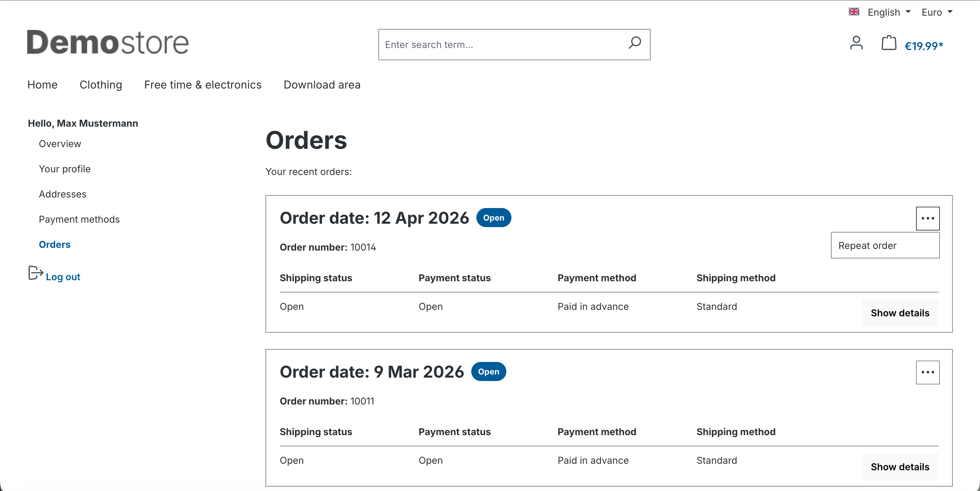Viewport: 980px width, 491px height.
Task: Click the Log out arrow icon
Action: coord(36,273)
